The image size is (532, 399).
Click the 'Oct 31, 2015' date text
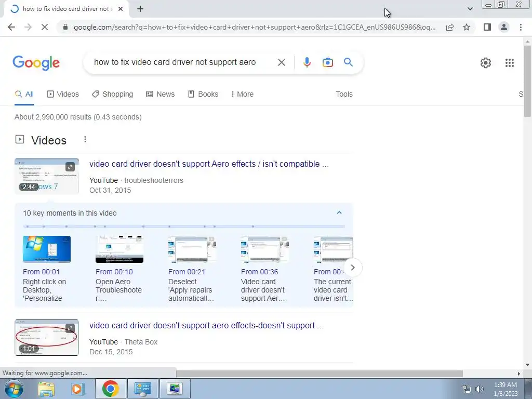tap(110, 190)
